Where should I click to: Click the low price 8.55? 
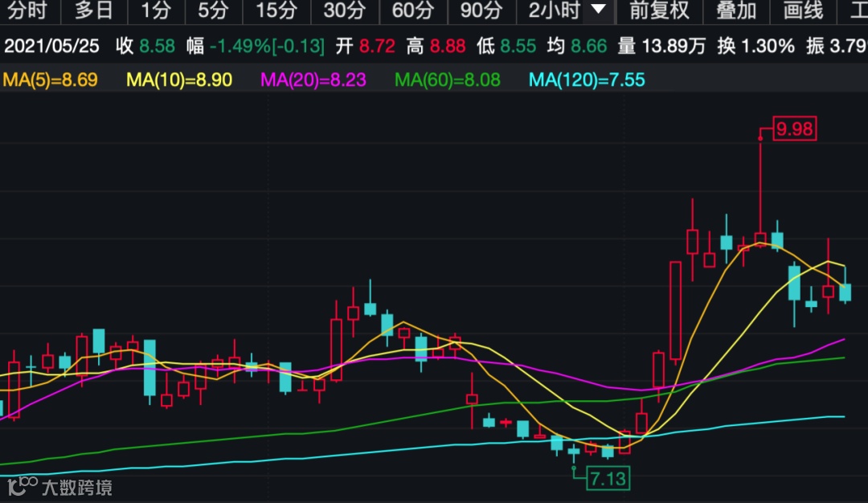point(518,46)
